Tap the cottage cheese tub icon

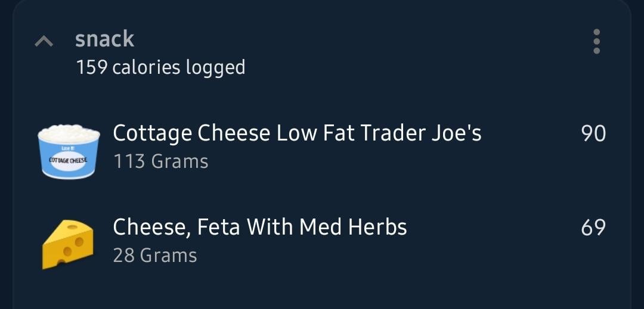(x=69, y=152)
